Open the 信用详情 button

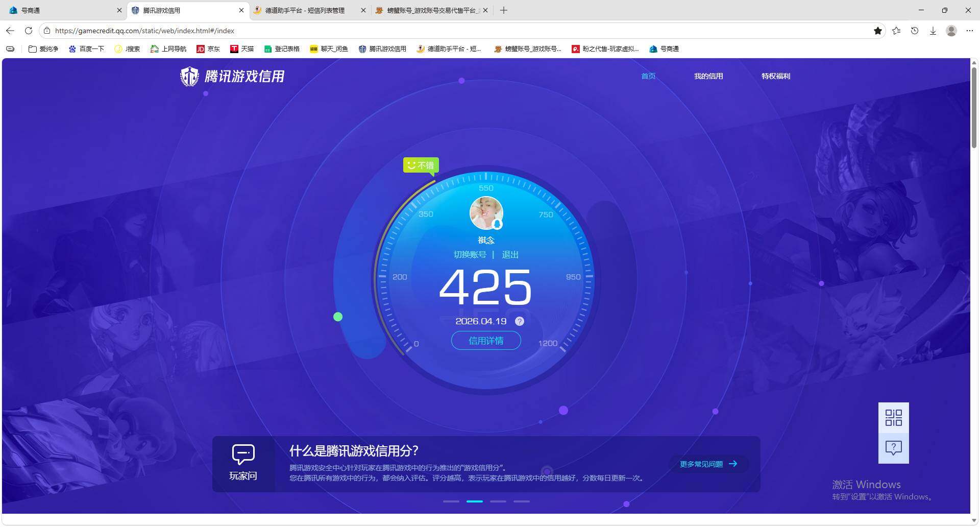click(486, 341)
